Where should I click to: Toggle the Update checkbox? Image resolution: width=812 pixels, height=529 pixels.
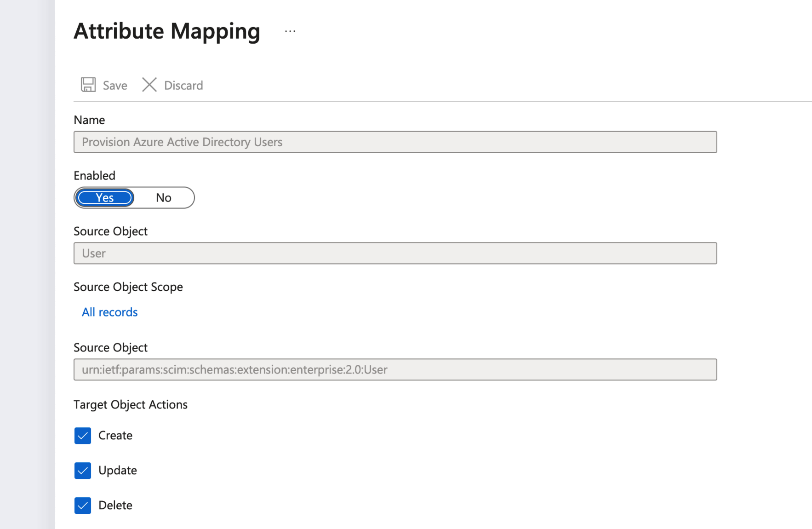(x=83, y=471)
